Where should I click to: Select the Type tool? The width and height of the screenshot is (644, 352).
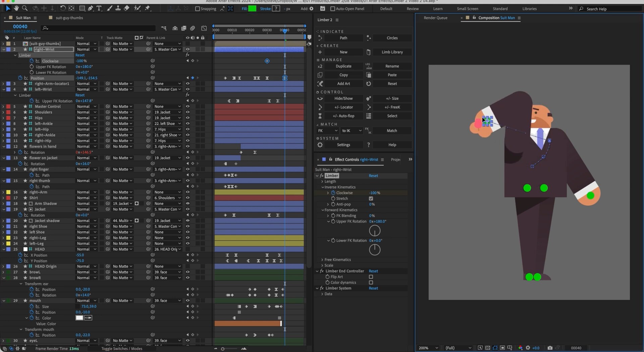99,8
